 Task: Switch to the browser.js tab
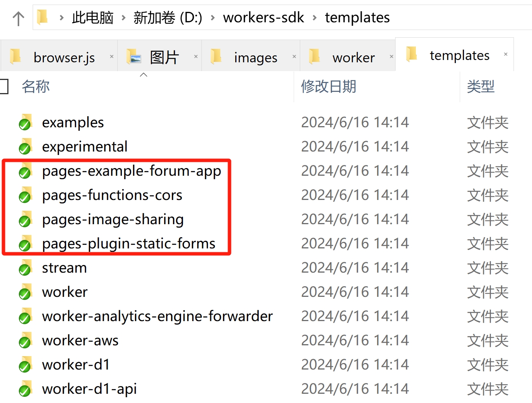coord(64,57)
